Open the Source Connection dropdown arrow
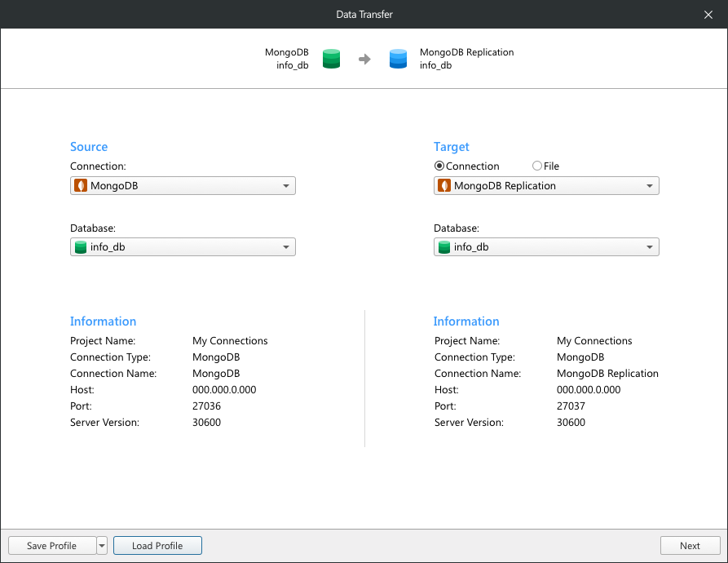This screenshot has height=563, width=728. tap(286, 186)
